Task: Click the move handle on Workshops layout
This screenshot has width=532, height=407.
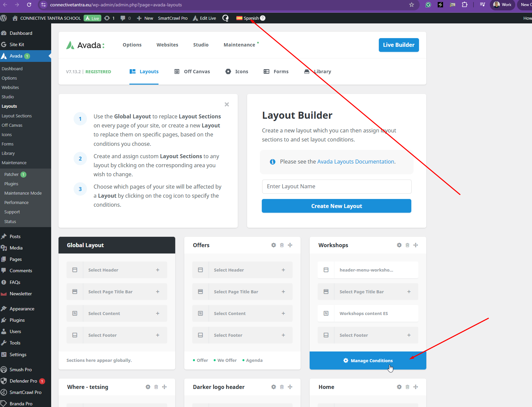Action: click(x=416, y=245)
